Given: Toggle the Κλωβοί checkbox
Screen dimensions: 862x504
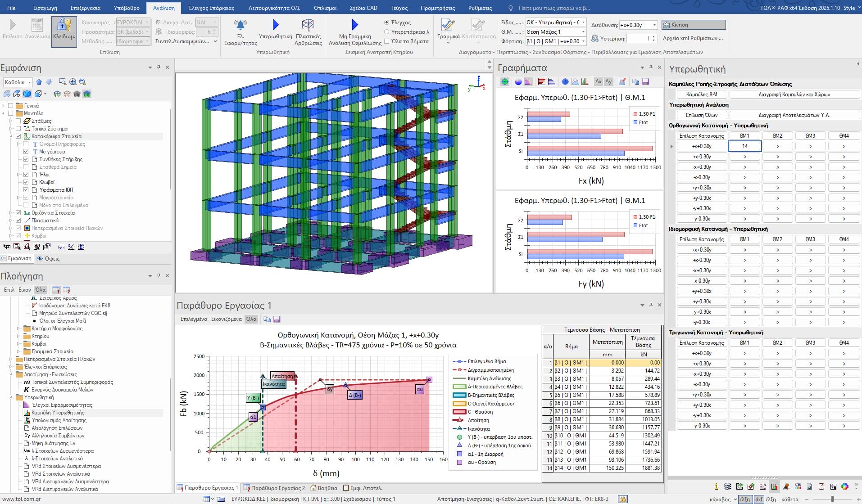Looking at the screenshot, I should [x=26, y=182].
